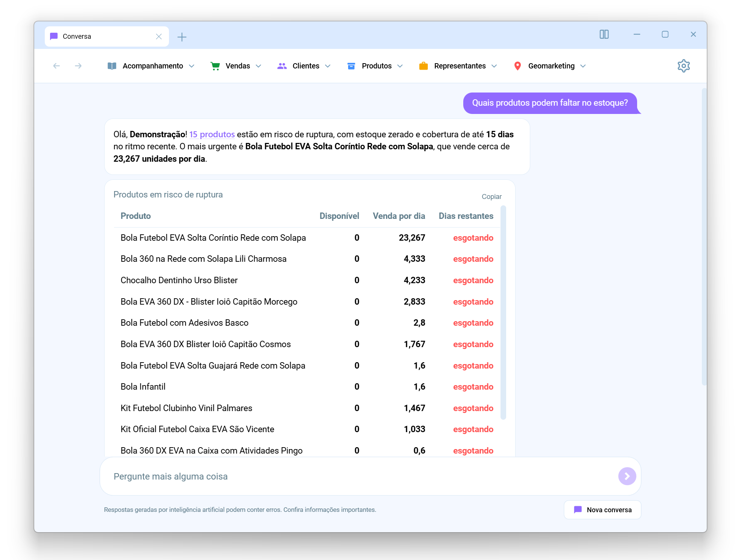Open a new tab with the plus icon
The image size is (747, 560).
click(182, 37)
